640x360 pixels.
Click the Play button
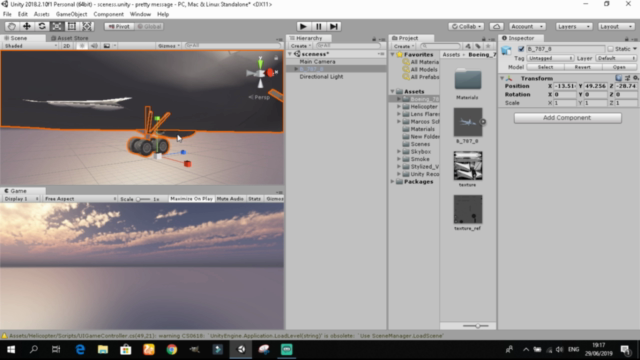(303, 27)
